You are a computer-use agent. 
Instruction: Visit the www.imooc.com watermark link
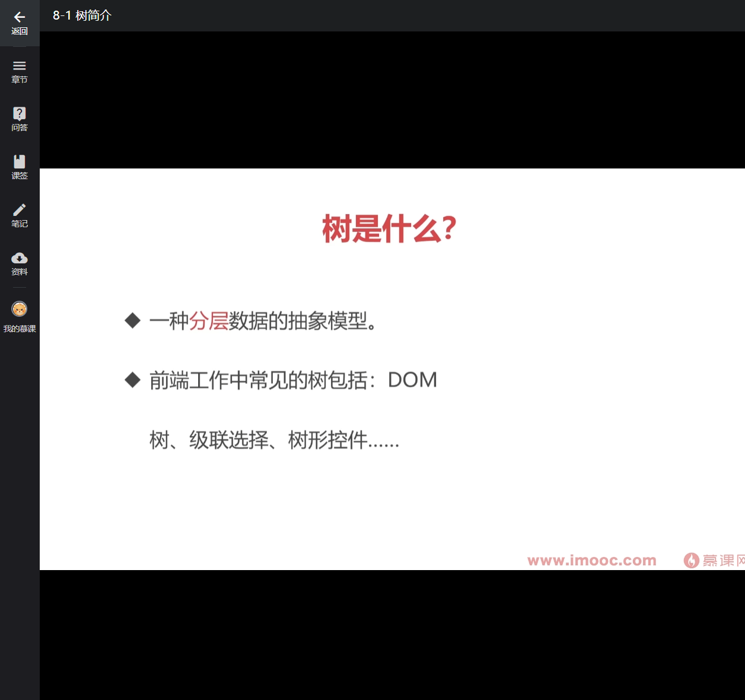(591, 560)
